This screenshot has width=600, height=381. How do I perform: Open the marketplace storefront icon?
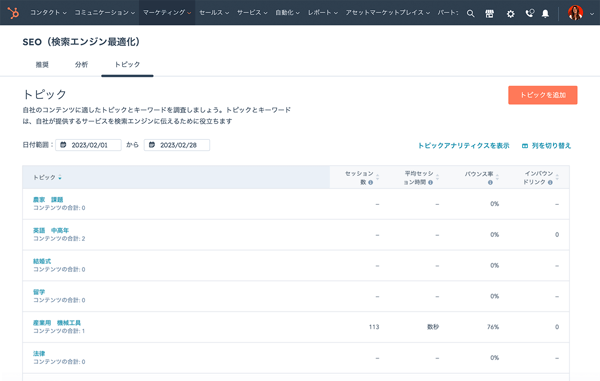click(489, 14)
